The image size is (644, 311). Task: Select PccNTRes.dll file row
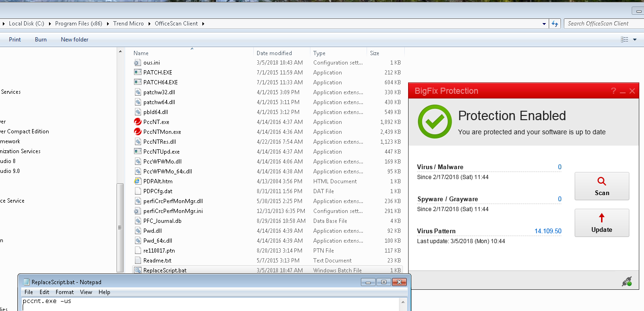[x=267, y=142]
